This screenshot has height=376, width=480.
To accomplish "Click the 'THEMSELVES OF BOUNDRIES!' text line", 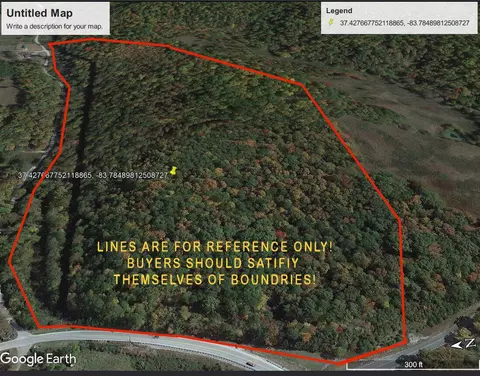I will point(214,279).
